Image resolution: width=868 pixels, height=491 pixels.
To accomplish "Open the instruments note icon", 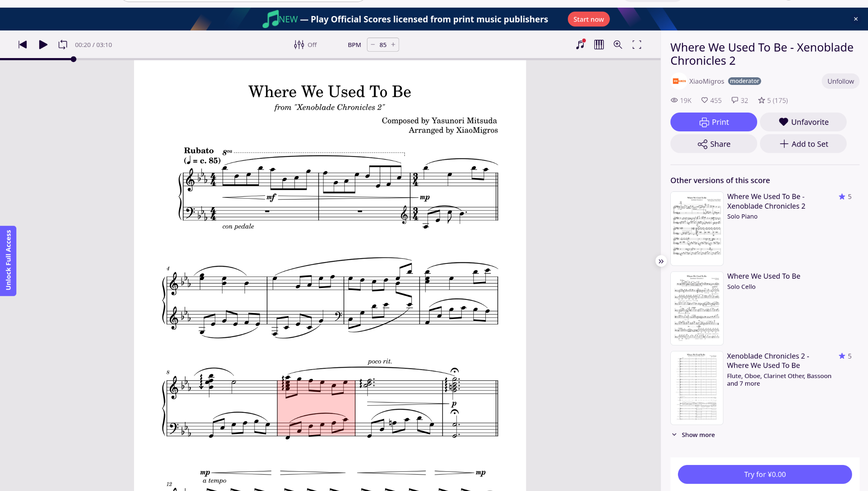I will click(580, 44).
